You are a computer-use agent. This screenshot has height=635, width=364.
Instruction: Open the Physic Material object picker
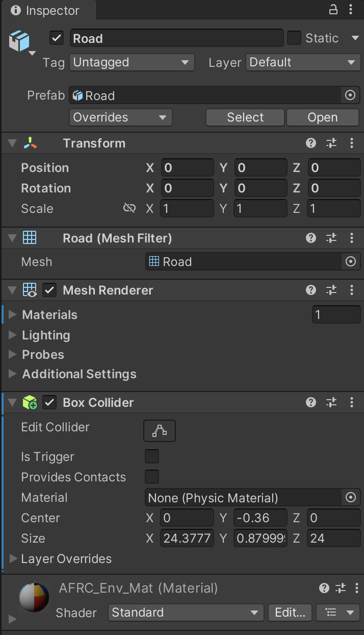click(351, 497)
